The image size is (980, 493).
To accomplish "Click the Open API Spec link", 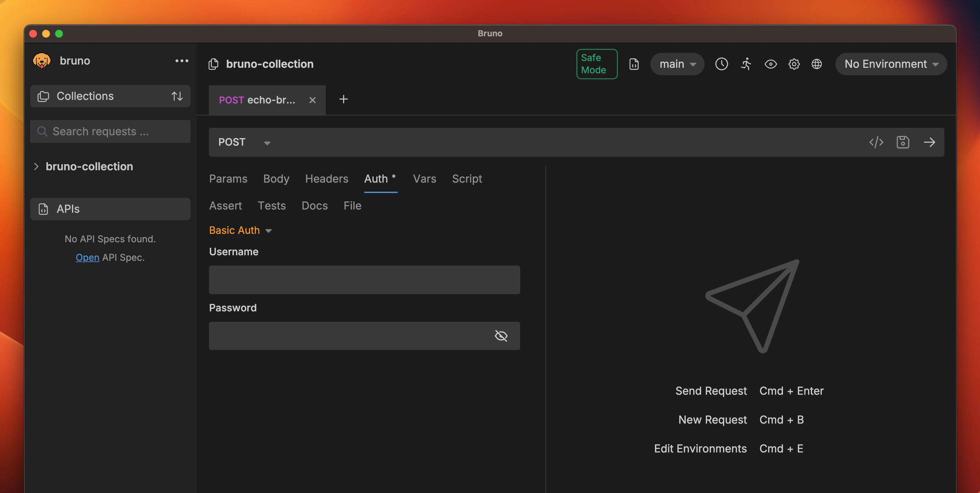I will coord(87,257).
